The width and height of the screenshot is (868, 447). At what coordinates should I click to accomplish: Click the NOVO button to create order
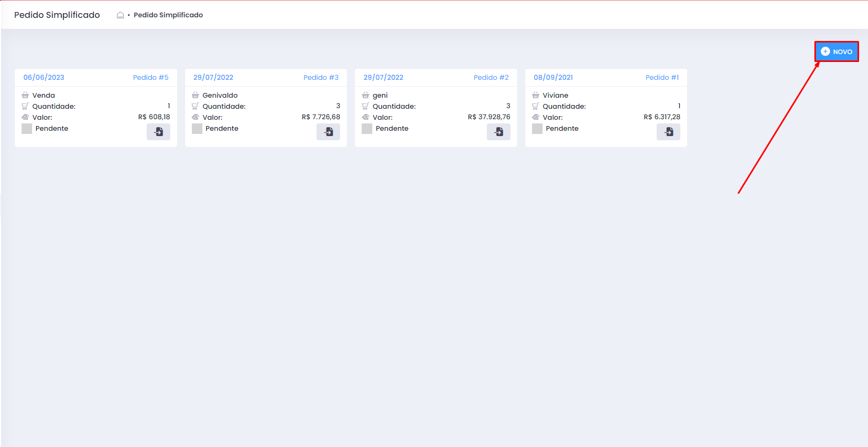click(x=836, y=51)
